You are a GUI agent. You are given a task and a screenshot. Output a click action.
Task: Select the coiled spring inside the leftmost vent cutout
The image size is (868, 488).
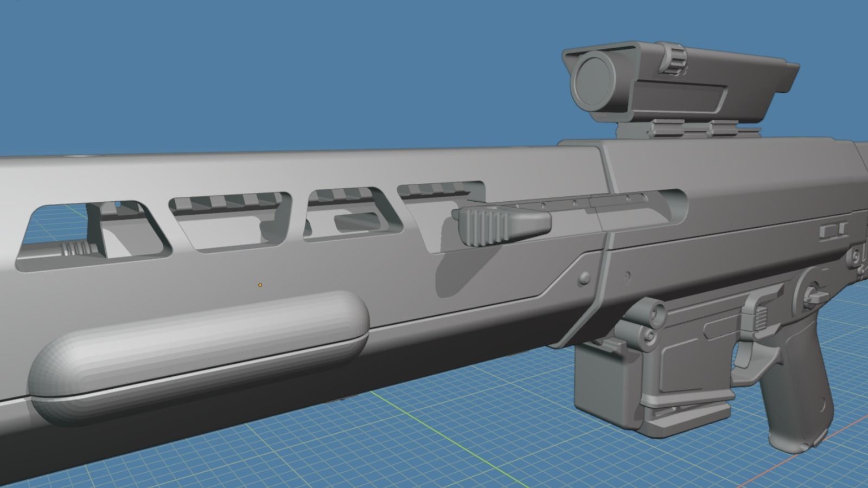point(77,249)
